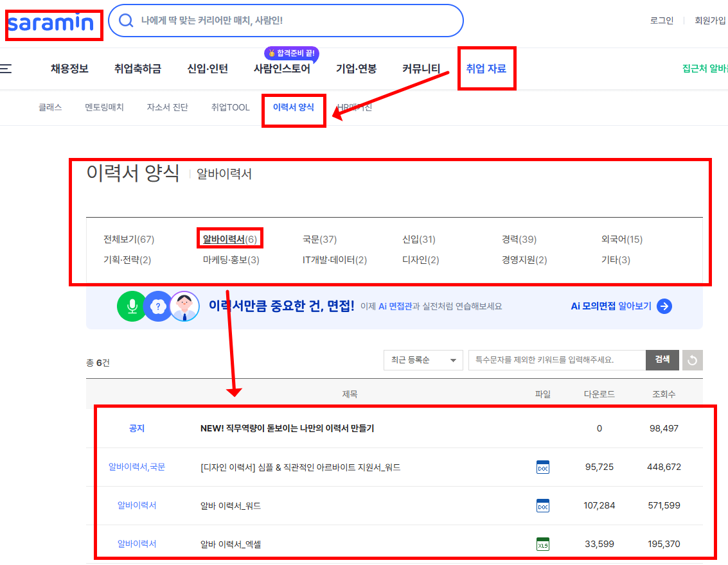Select 외국어(15) category
Viewport: 728px width, 565px height.
coord(622,239)
